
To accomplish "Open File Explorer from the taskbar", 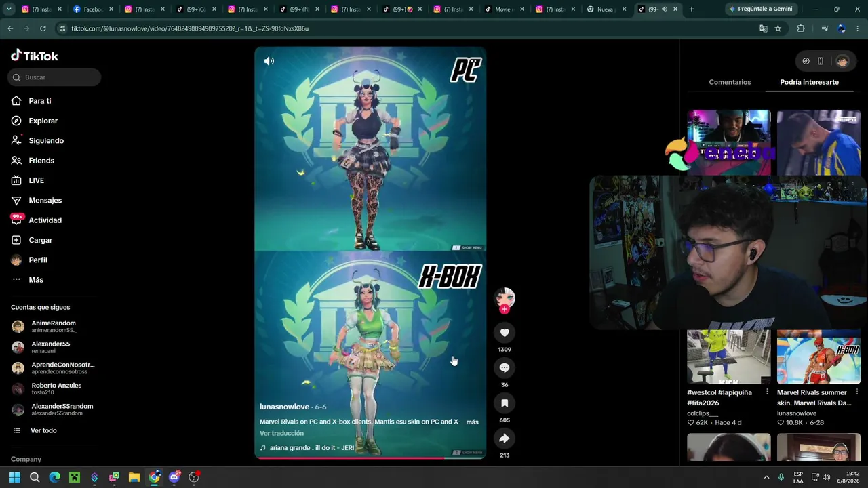I will click(134, 477).
